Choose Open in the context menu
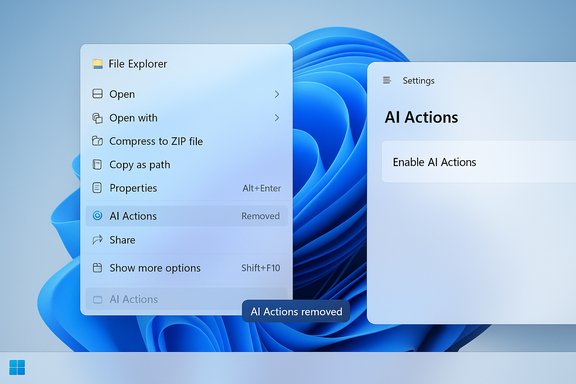The height and width of the screenshot is (384, 576). [187, 94]
